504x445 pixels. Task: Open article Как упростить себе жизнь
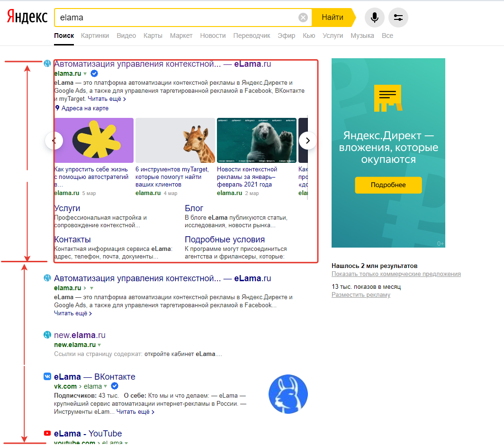(x=91, y=177)
